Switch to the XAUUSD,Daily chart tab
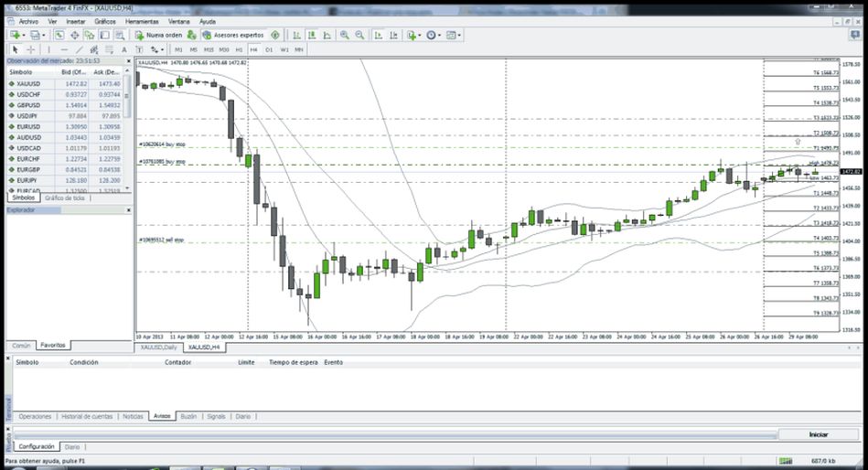 158,347
